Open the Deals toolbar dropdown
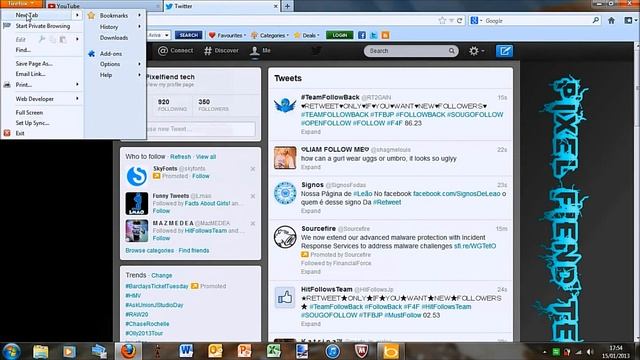 (x=307, y=36)
